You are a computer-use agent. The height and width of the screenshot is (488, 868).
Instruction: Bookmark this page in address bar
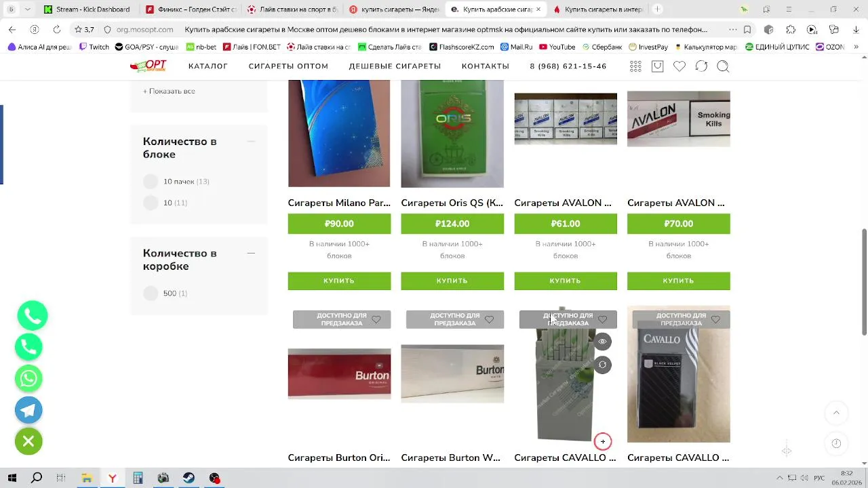pos(747,30)
